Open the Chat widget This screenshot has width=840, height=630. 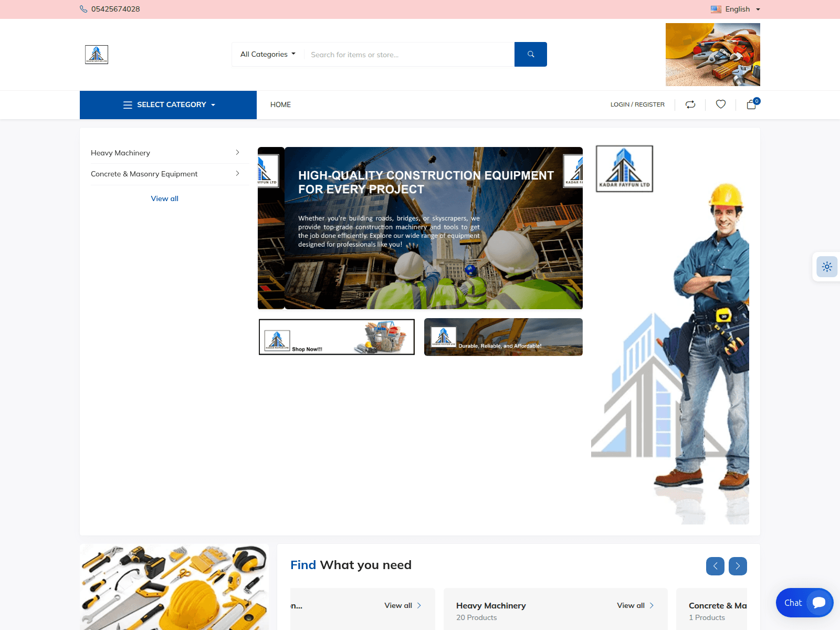click(804, 603)
